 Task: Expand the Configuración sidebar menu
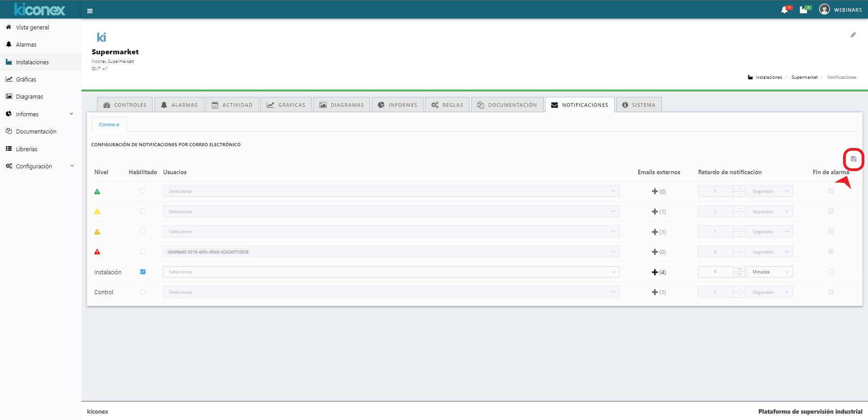(39, 166)
